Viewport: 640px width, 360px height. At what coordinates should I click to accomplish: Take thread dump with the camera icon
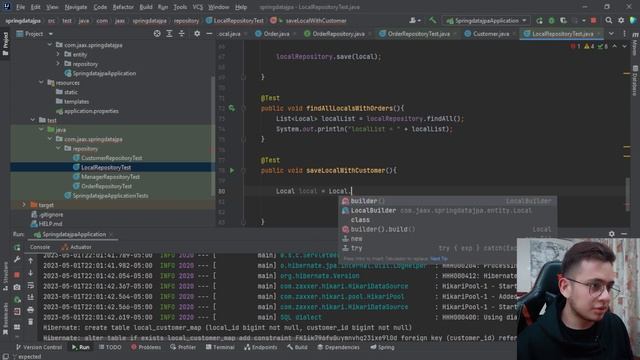[x=17, y=287]
